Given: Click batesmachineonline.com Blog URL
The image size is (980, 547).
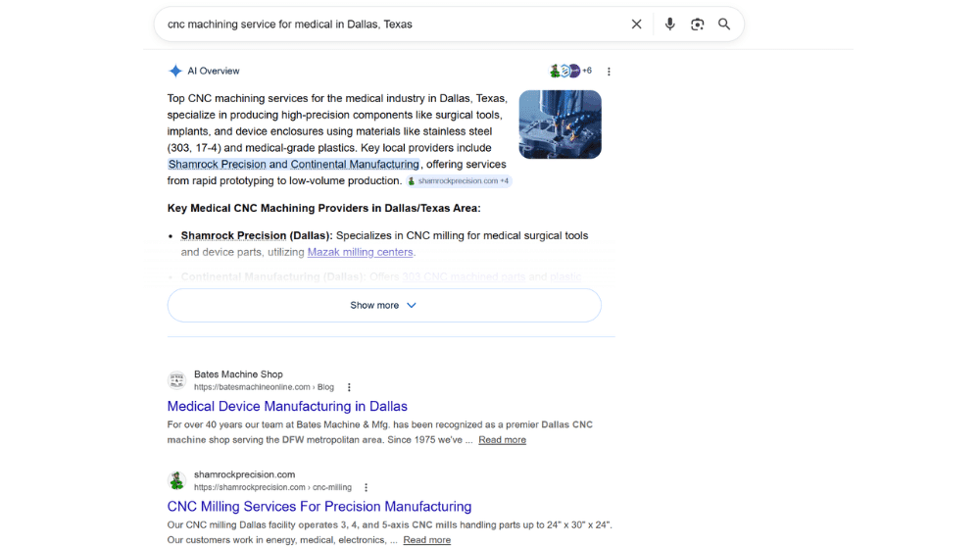Looking at the screenshot, I should [x=264, y=387].
